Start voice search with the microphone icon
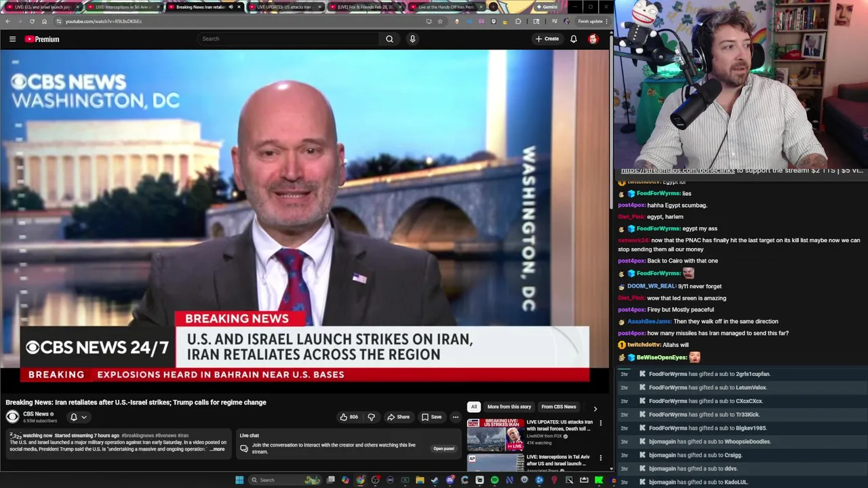 click(x=412, y=39)
